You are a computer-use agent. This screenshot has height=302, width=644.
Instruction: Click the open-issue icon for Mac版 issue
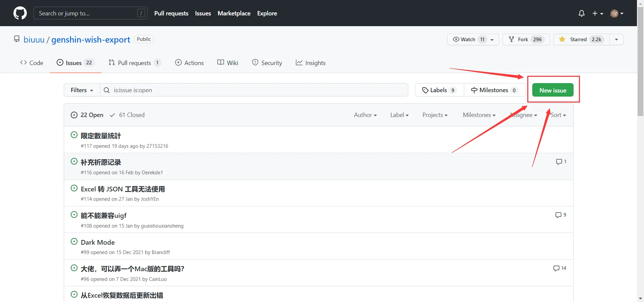tap(74, 268)
